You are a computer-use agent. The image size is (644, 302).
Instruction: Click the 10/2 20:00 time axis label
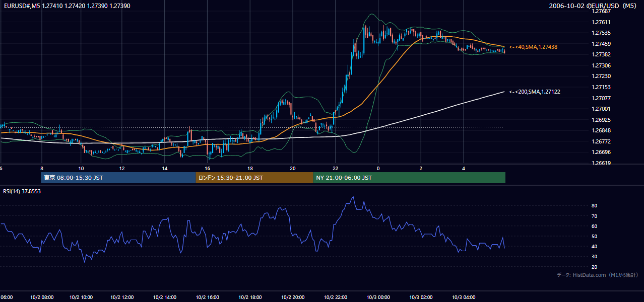click(292, 297)
